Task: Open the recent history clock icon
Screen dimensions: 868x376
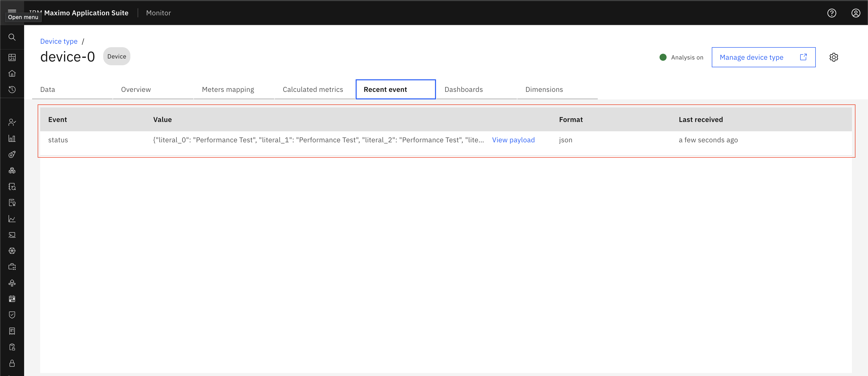Action: (x=12, y=90)
